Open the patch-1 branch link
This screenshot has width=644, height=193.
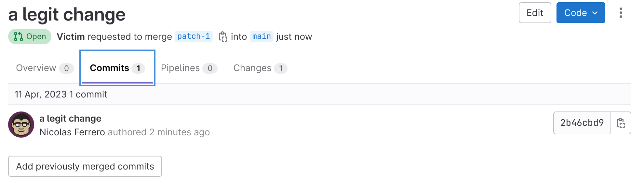point(194,36)
